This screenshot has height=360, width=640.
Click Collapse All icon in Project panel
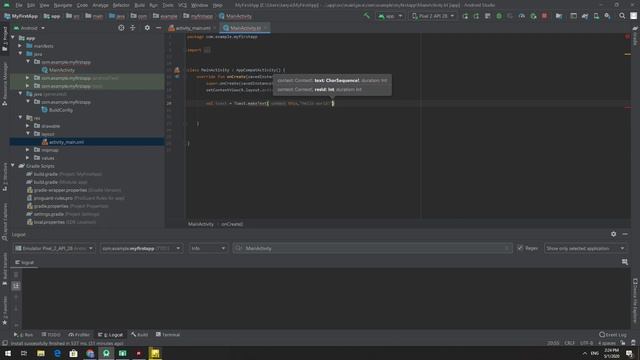click(x=133, y=28)
